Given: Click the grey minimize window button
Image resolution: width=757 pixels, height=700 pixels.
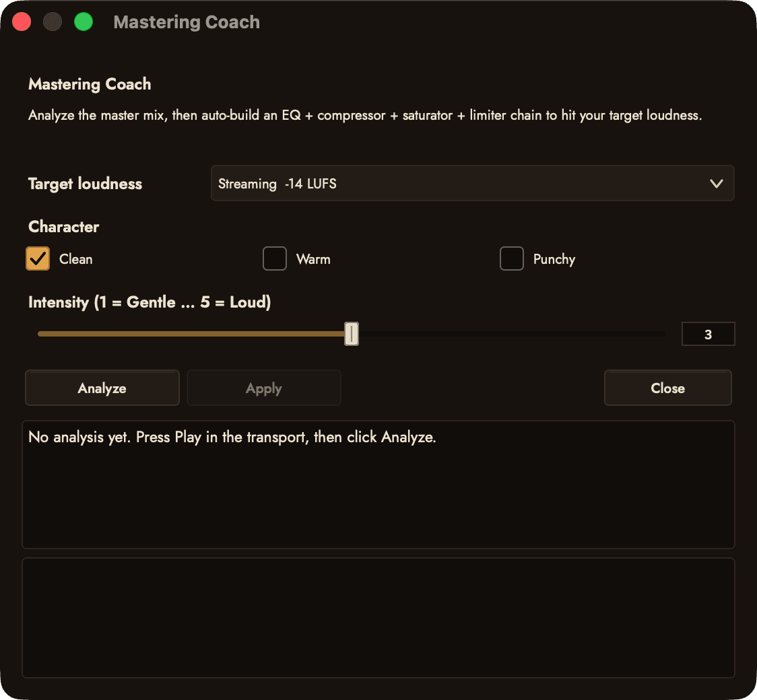Looking at the screenshot, I should point(53,22).
